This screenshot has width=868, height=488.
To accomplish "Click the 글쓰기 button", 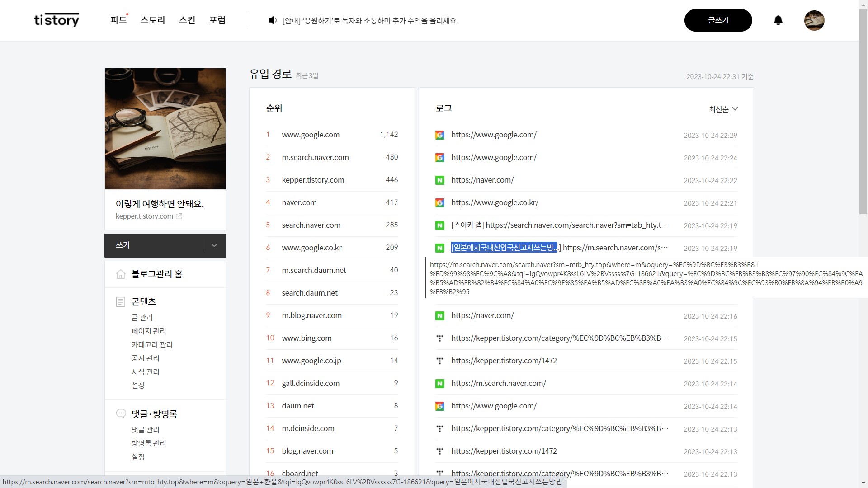I will (718, 20).
